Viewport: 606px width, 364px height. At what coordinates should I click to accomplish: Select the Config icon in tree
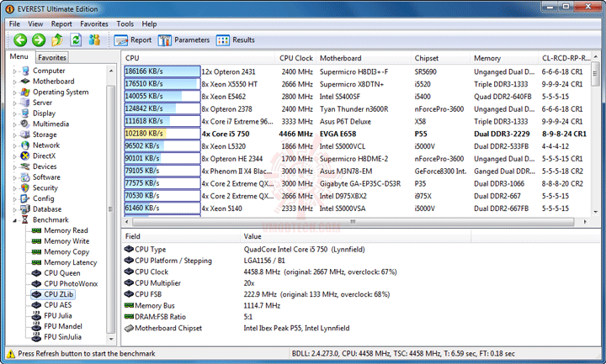pyautogui.click(x=25, y=198)
